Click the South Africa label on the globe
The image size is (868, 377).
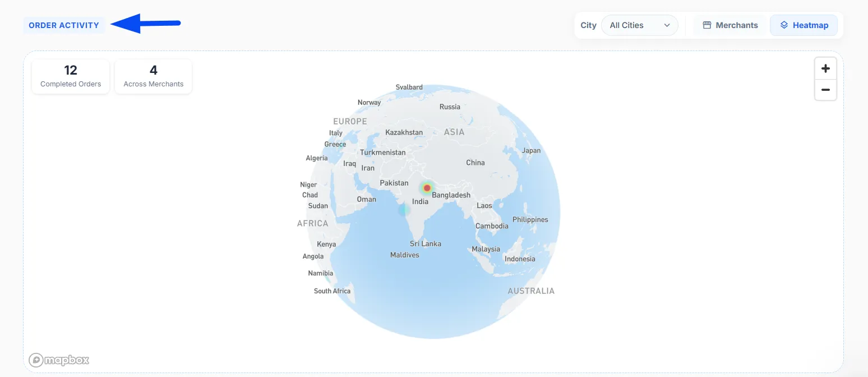point(332,291)
